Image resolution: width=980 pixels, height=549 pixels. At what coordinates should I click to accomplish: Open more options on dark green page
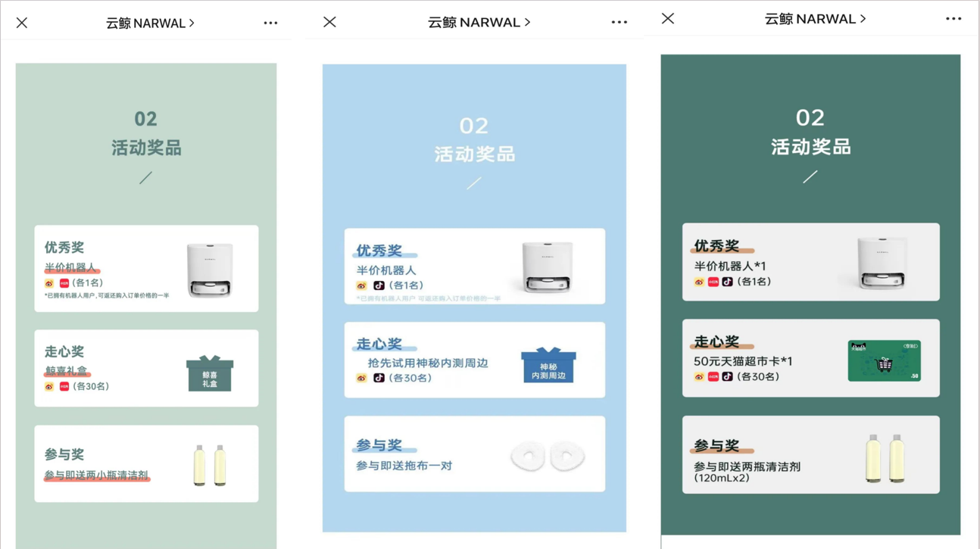click(953, 18)
